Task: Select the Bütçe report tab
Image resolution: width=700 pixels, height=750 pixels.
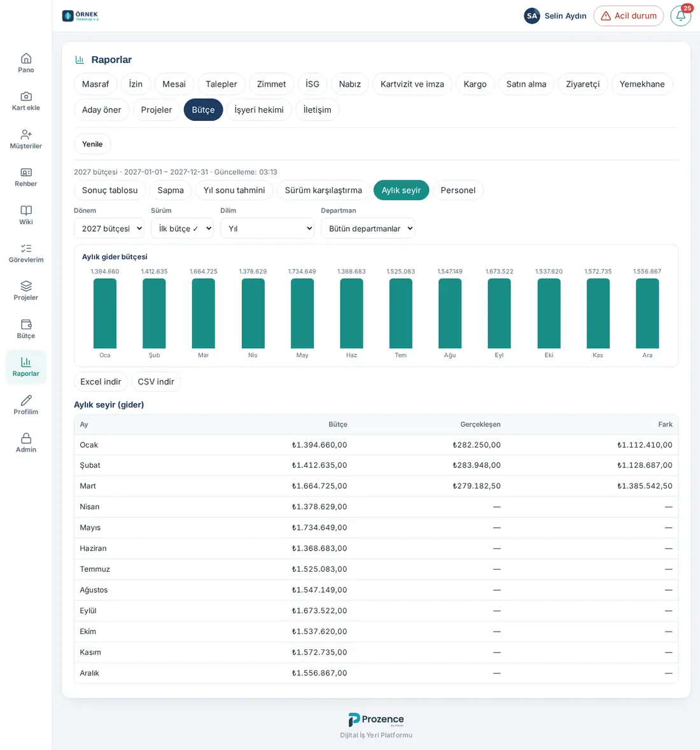Action: (203, 110)
